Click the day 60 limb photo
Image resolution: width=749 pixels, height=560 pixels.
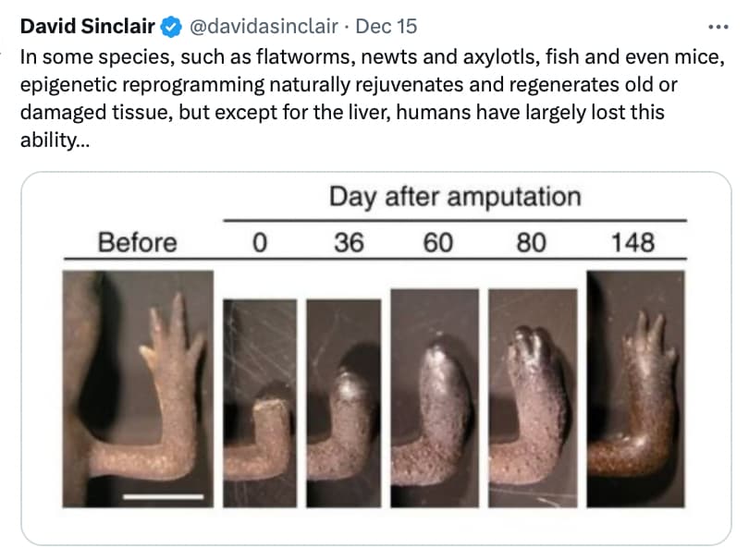tap(435, 397)
